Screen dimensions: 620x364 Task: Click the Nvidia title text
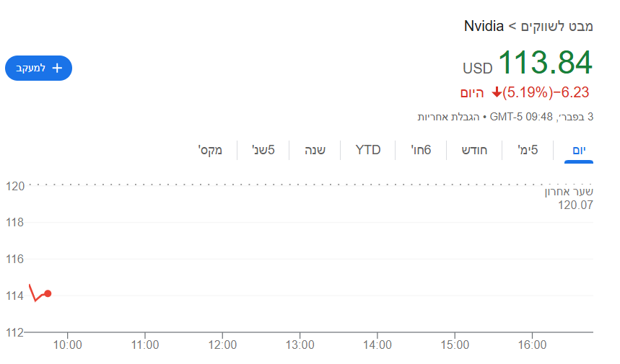(x=484, y=27)
